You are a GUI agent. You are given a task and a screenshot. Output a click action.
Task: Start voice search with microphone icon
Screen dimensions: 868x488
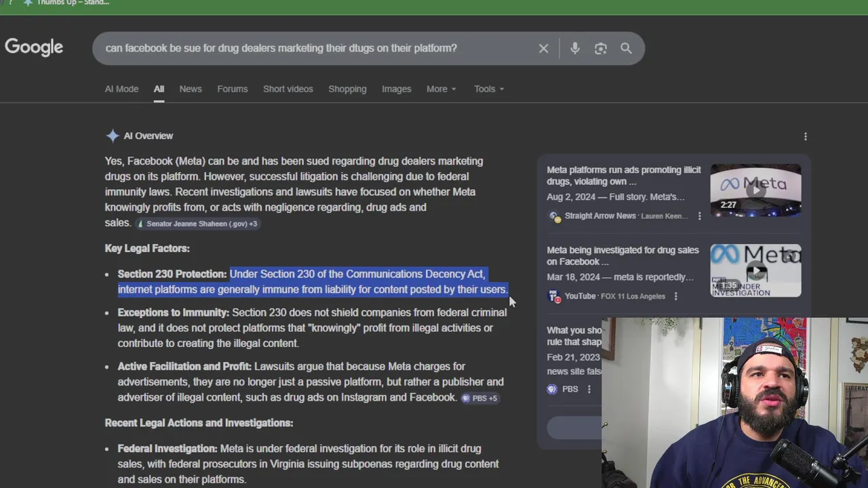(574, 48)
